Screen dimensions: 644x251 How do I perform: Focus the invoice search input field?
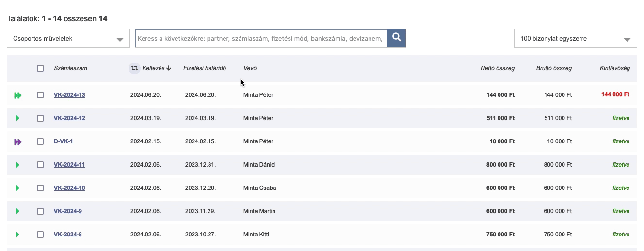coord(261,38)
